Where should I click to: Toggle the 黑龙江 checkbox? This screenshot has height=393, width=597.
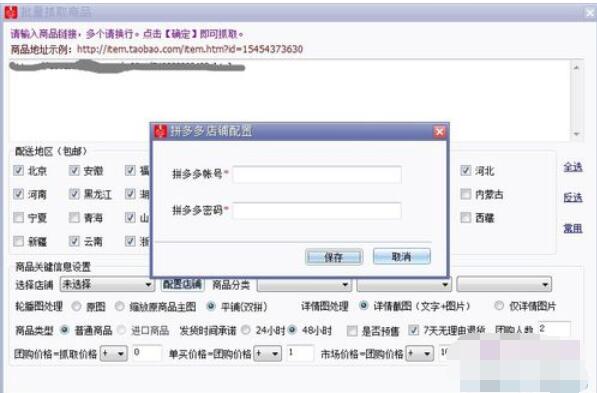pos(74,194)
